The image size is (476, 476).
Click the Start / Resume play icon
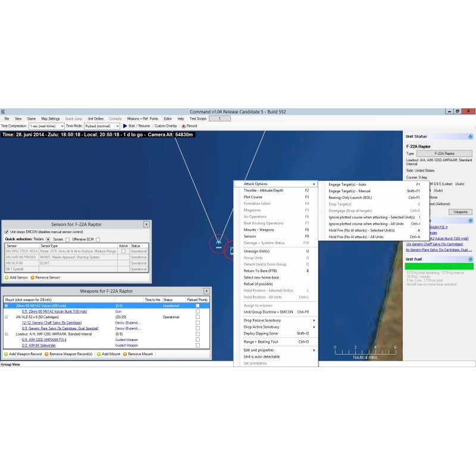coord(125,126)
